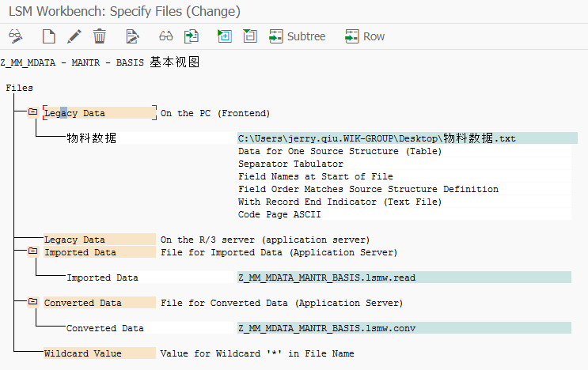Collapse the Converted Data folder node

coord(33,301)
